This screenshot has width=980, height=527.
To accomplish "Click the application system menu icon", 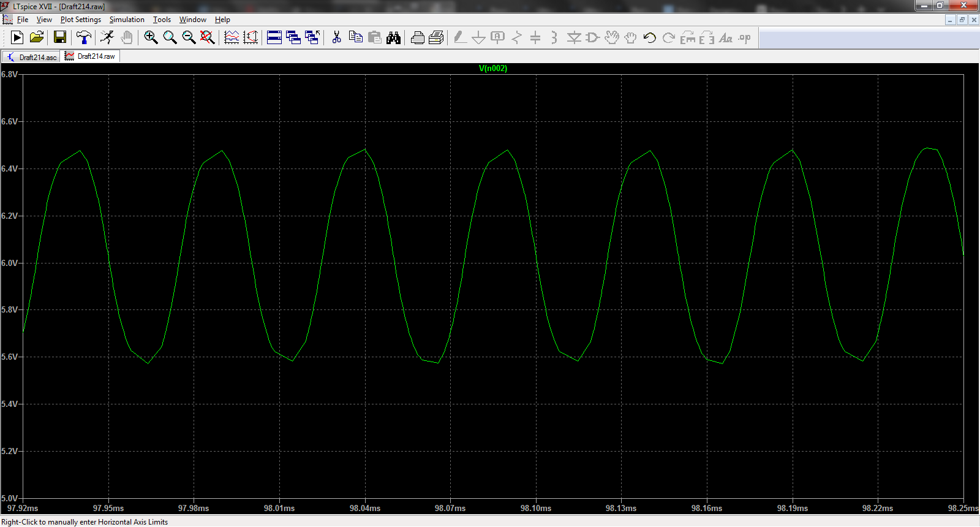I will (6, 6).
